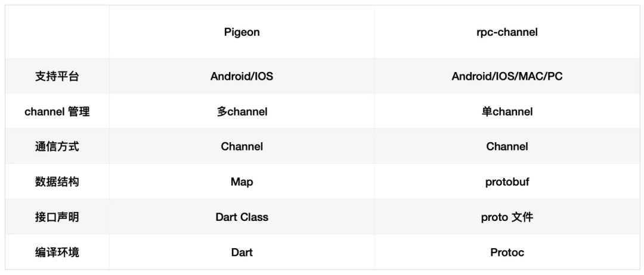Select the 支持平台 row label

tap(57, 76)
